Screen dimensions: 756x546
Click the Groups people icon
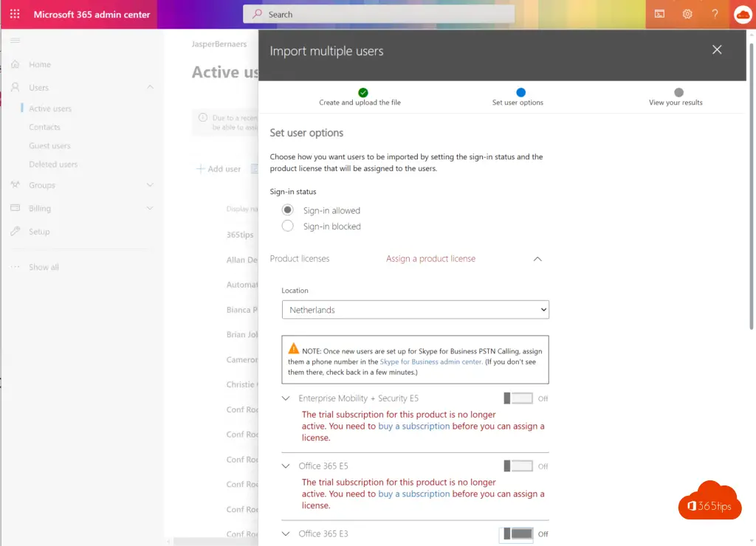coord(16,185)
